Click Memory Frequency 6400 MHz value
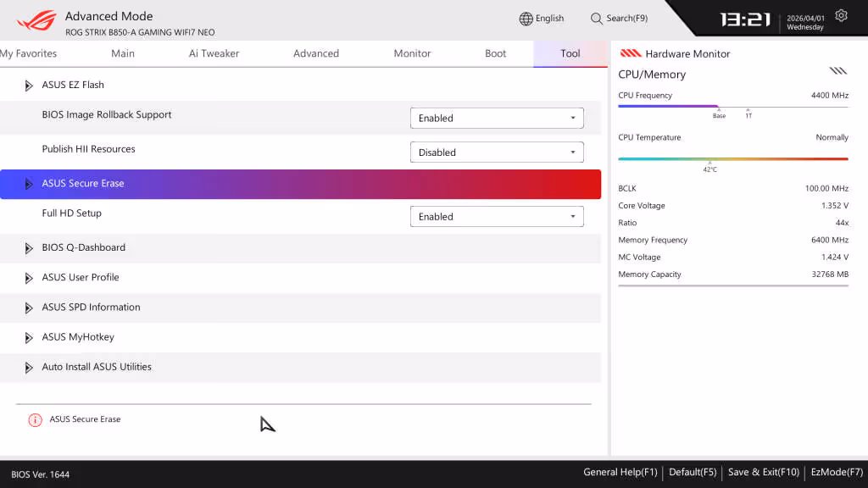Image resolution: width=868 pixels, height=488 pixels. pos(829,240)
